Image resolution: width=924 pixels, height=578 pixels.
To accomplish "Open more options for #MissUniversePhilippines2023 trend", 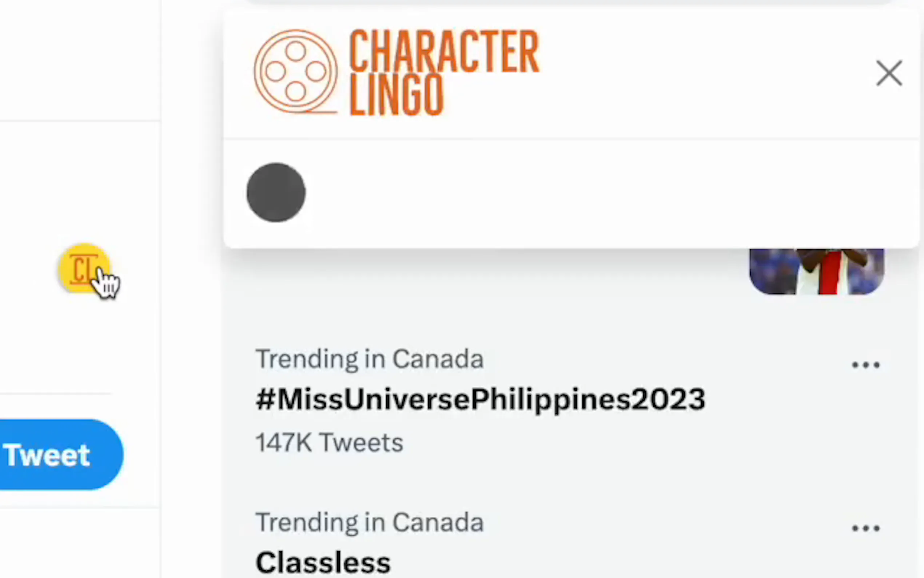I will (865, 365).
